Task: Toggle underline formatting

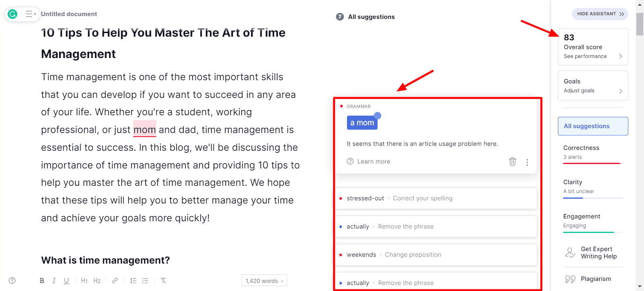Action: point(66,281)
